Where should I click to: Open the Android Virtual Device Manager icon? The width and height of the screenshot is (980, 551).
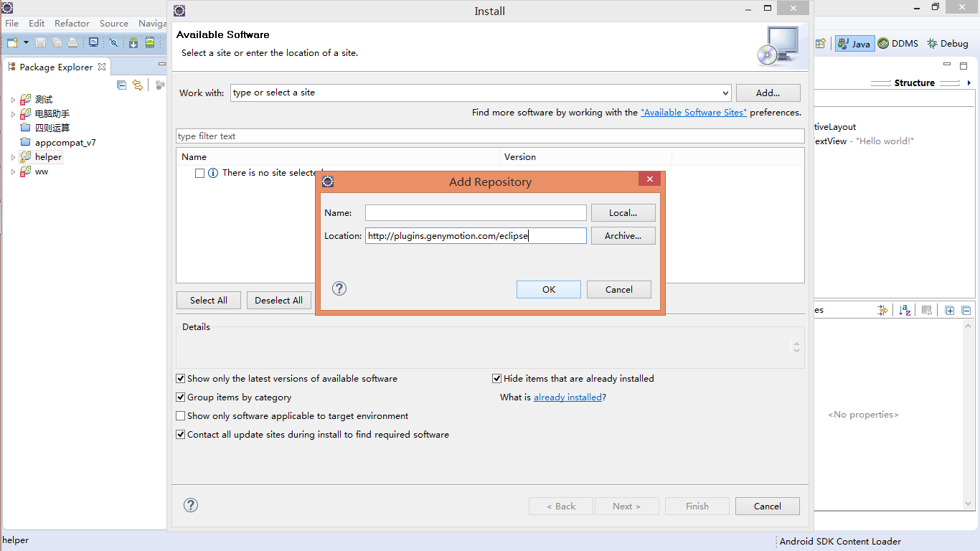tap(150, 42)
